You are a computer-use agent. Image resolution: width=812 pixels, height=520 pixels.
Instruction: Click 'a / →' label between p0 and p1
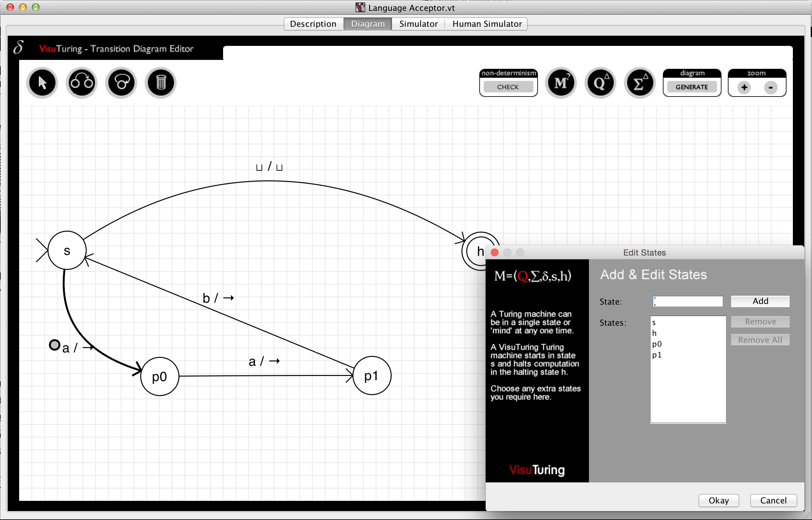pyautogui.click(x=264, y=362)
